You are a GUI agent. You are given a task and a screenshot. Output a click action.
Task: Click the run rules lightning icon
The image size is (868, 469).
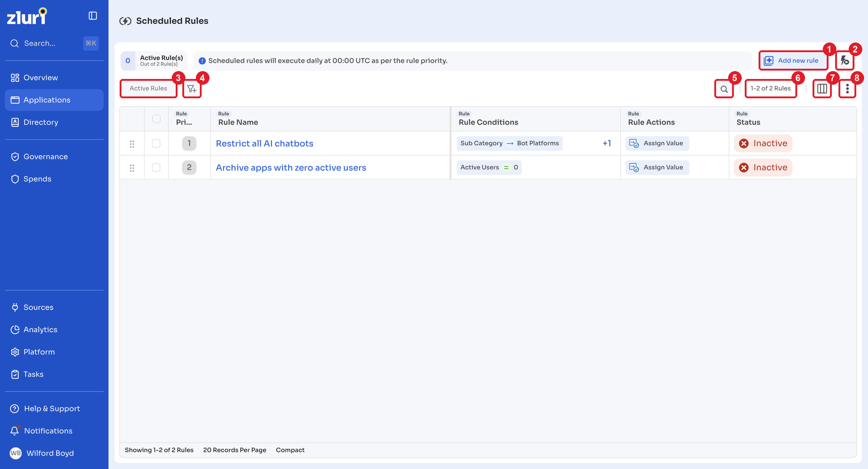click(x=844, y=61)
